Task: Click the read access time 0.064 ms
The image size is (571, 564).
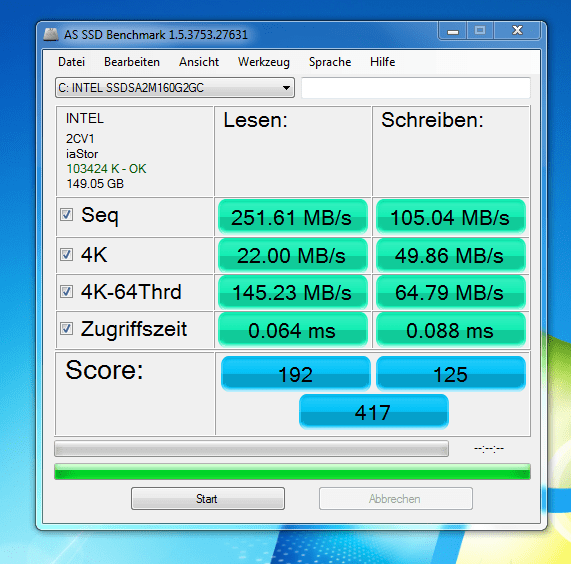Action: pos(292,330)
